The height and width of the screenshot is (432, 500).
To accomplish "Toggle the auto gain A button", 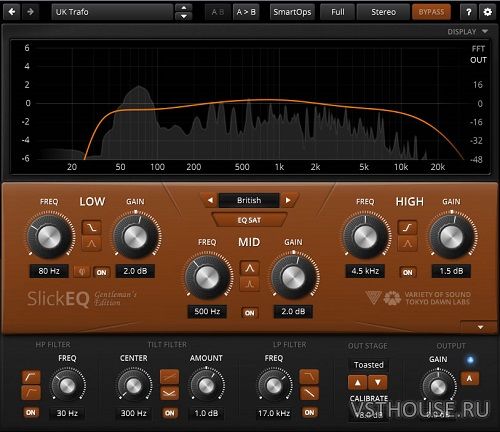I will (469, 378).
